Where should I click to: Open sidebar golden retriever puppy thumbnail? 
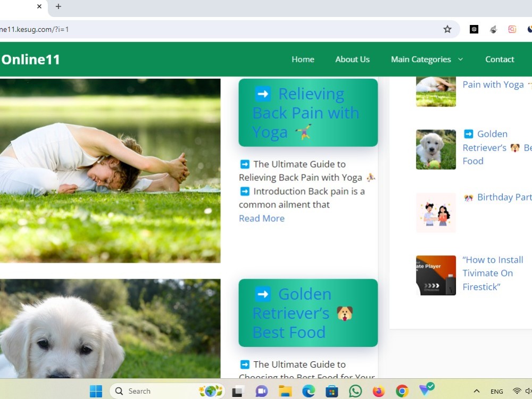click(x=436, y=149)
